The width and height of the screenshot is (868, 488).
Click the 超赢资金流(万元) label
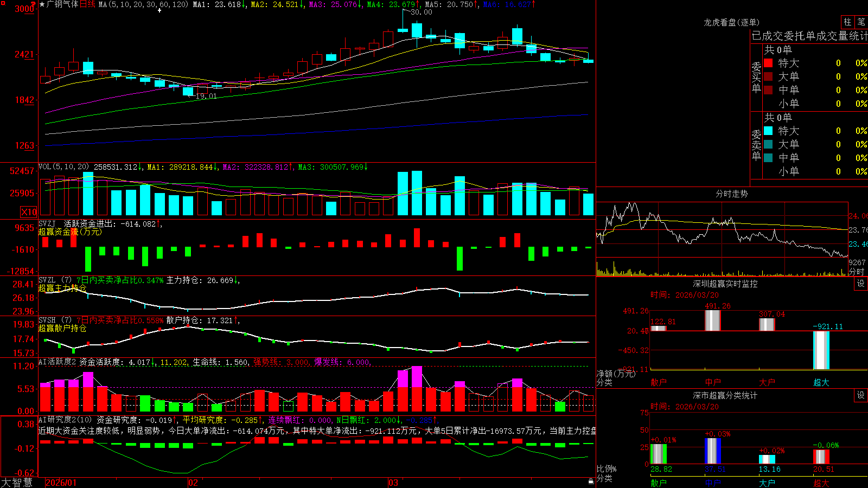70,232
